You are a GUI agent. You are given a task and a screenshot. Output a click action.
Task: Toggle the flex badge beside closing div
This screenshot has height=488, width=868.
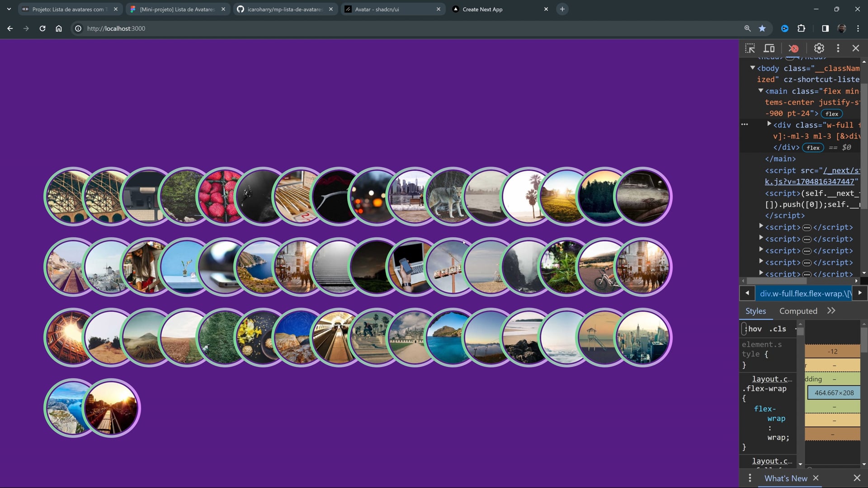click(x=813, y=148)
